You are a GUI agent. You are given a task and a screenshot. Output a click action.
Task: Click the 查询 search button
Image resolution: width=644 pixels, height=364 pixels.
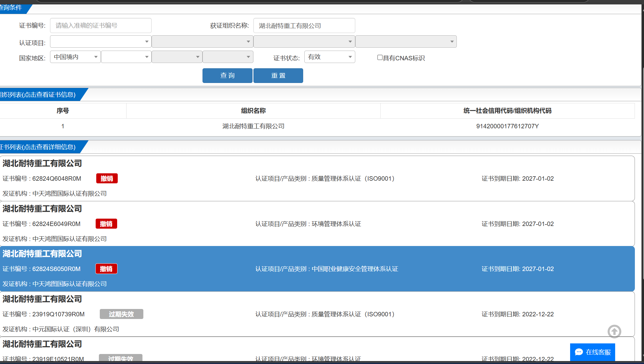coord(228,76)
